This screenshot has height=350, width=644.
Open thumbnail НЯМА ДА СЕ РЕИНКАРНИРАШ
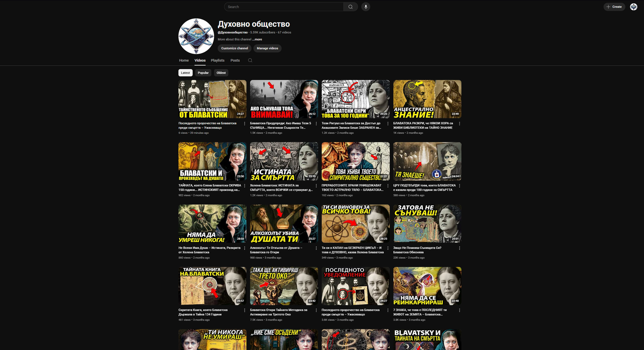427,286
